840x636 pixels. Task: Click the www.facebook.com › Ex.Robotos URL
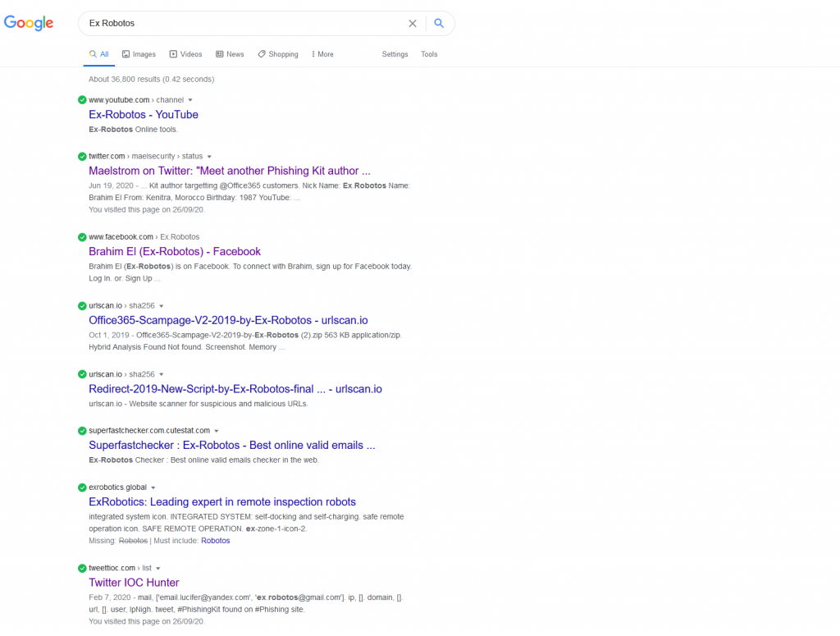click(x=144, y=237)
